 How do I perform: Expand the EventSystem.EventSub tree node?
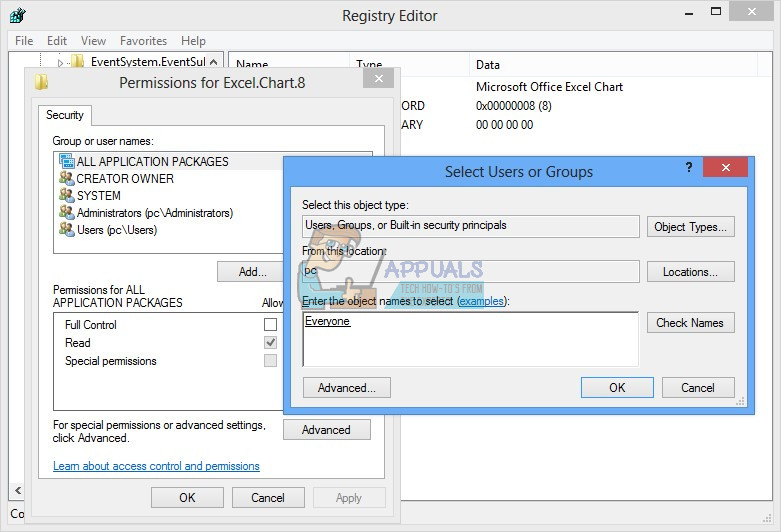tap(60, 63)
